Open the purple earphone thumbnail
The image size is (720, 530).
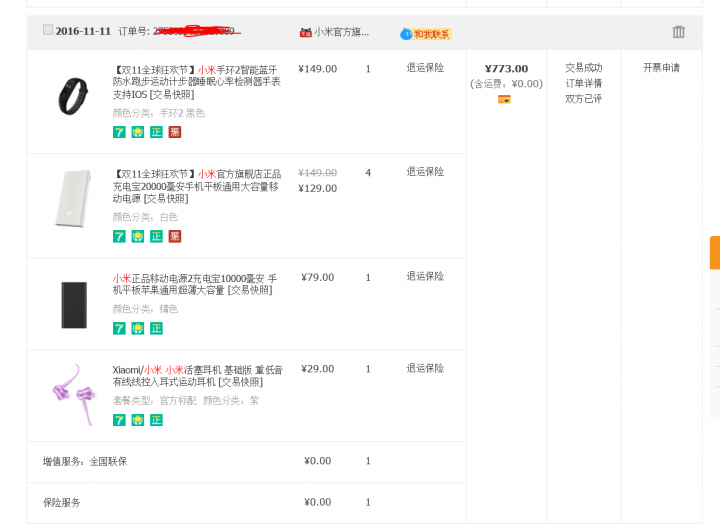coord(74,395)
